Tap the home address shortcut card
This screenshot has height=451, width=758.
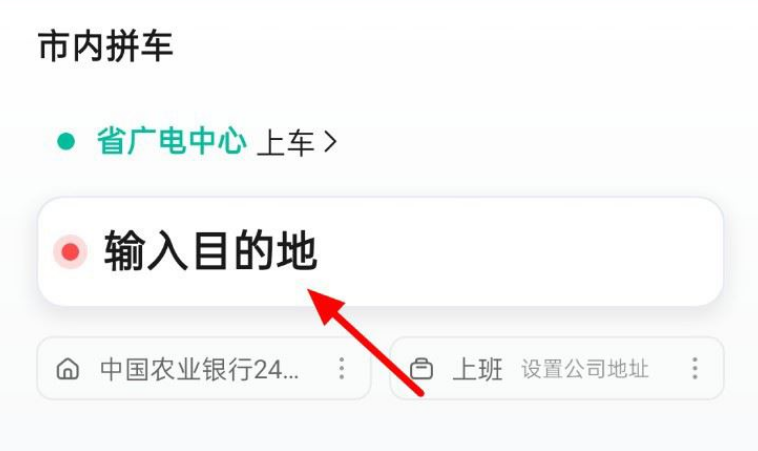[x=204, y=368]
